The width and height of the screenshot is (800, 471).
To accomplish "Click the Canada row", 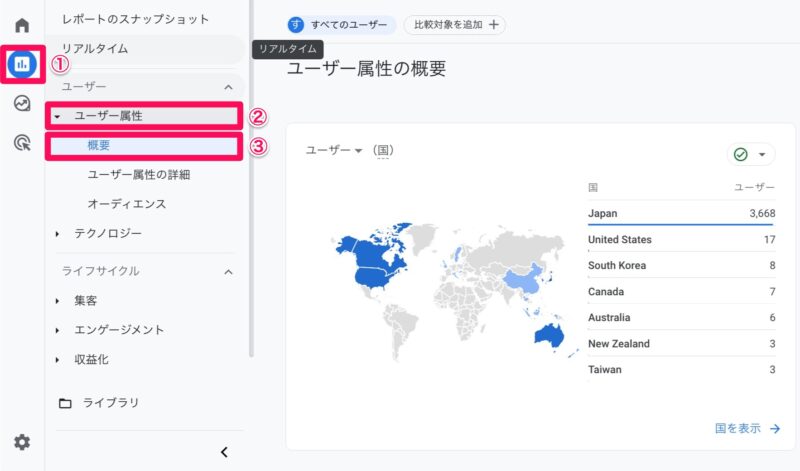I will click(682, 291).
